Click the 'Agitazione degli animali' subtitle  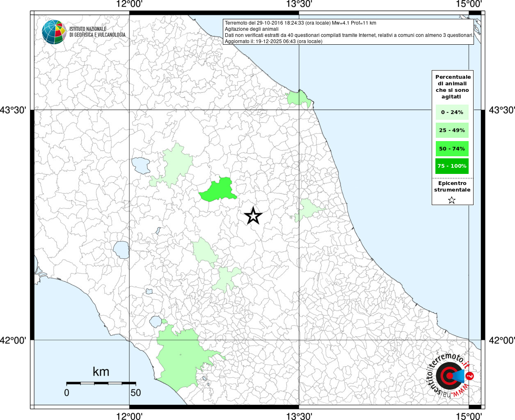252,29
